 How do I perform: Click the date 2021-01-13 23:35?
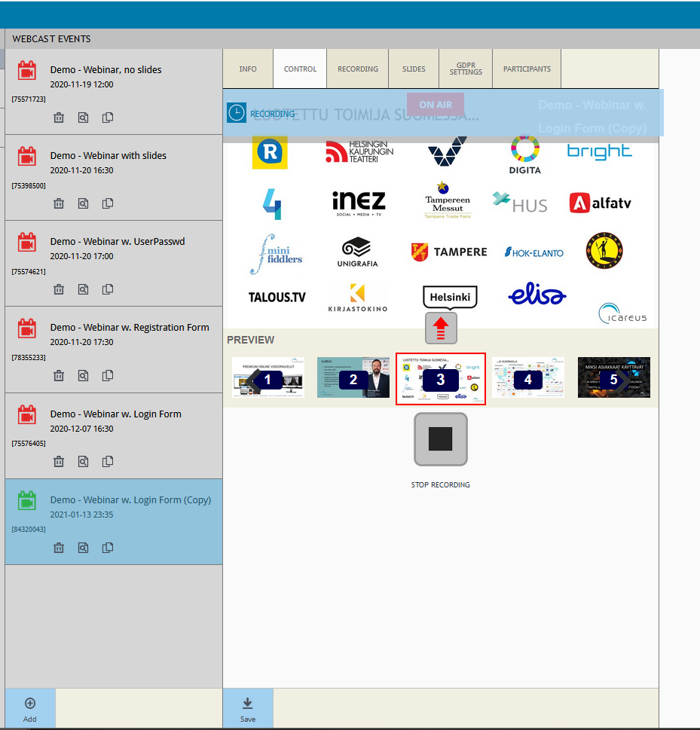point(81,515)
